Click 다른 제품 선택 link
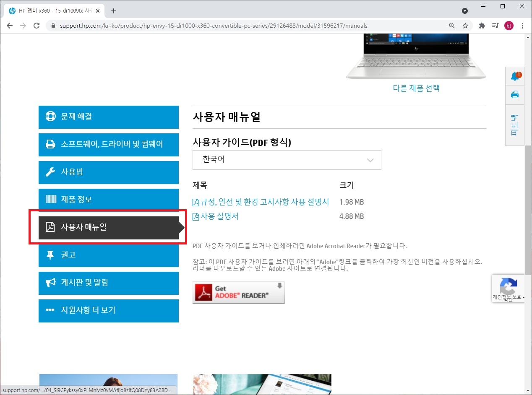The height and width of the screenshot is (395, 532). [416, 88]
